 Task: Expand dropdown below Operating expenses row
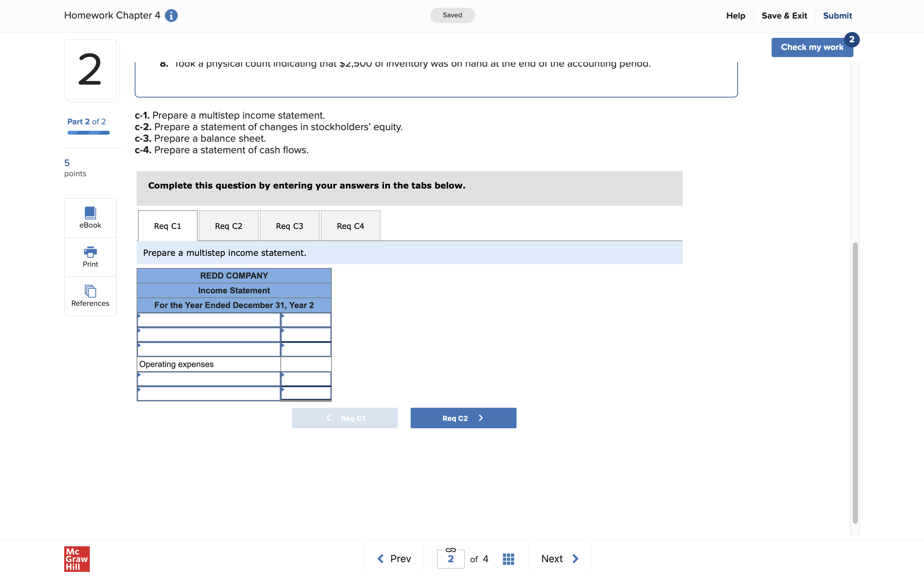pyautogui.click(x=209, y=379)
